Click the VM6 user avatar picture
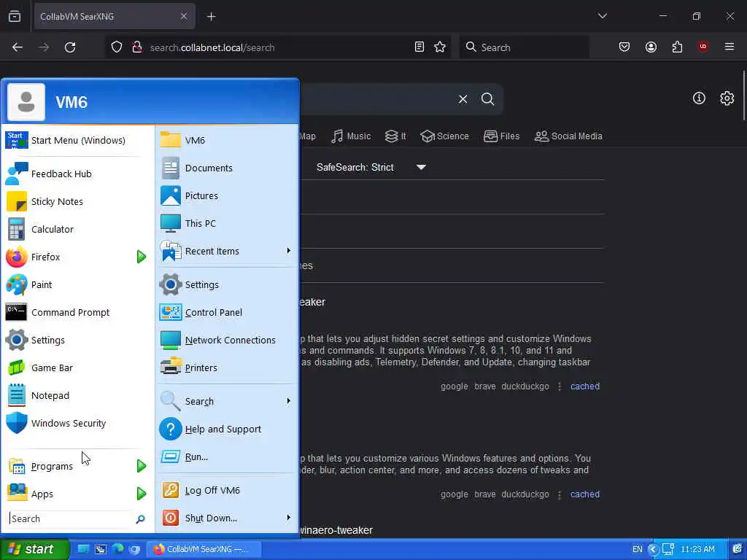The image size is (747, 560). [26, 102]
